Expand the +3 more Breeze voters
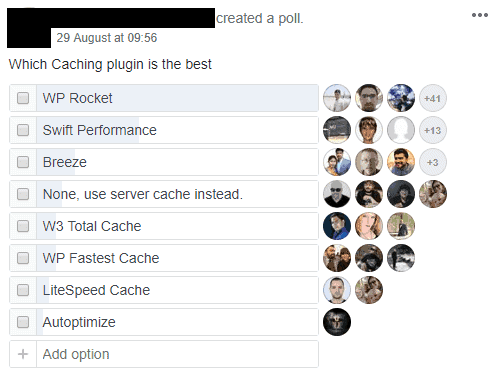This screenshot has width=492, height=377. (433, 162)
